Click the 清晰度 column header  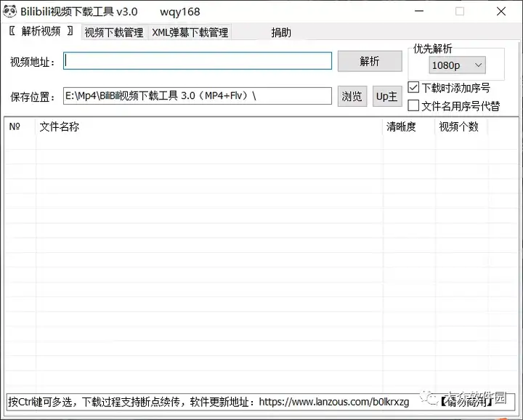(x=409, y=126)
